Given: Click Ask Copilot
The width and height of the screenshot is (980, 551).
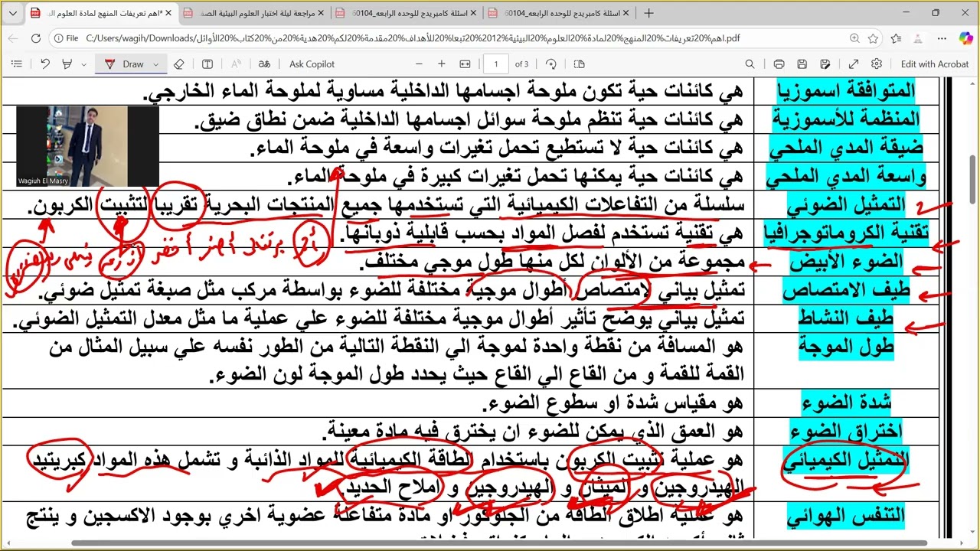Looking at the screenshot, I should click(x=312, y=64).
